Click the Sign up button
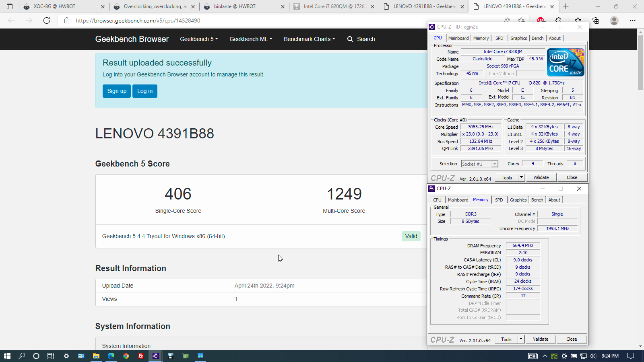 click(x=117, y=91)
